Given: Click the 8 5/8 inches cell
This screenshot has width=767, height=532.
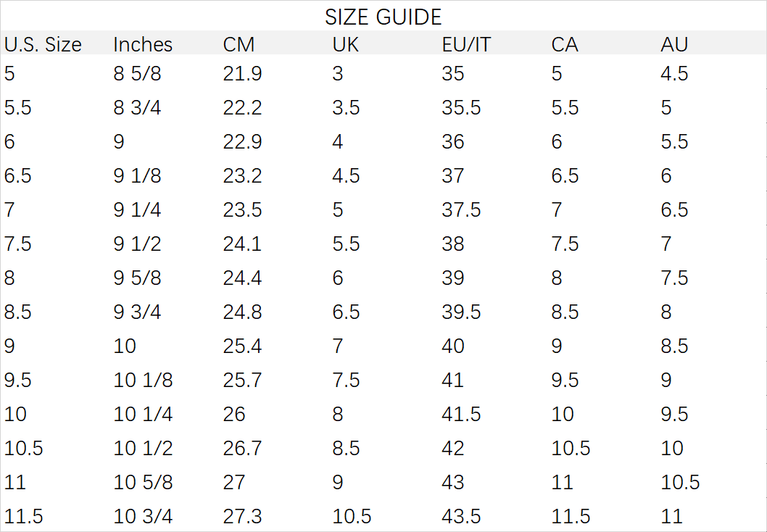Looking at the screenshot, I should 137,74.
